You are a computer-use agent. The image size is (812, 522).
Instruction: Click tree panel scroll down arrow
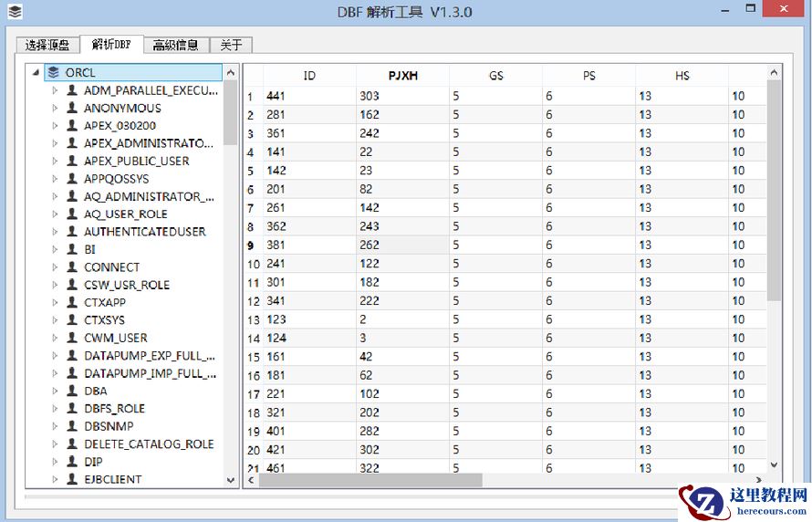point(231,481)
